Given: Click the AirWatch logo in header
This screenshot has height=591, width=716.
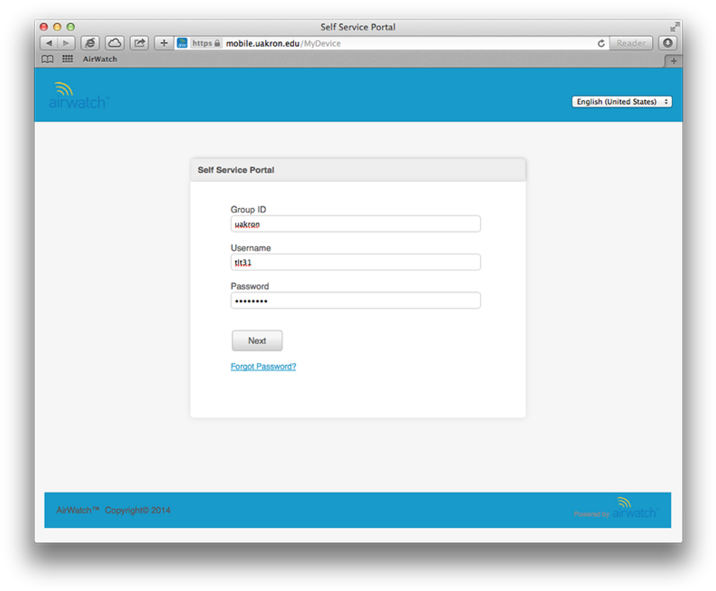Looking at the screenshot, I should 78,96.
